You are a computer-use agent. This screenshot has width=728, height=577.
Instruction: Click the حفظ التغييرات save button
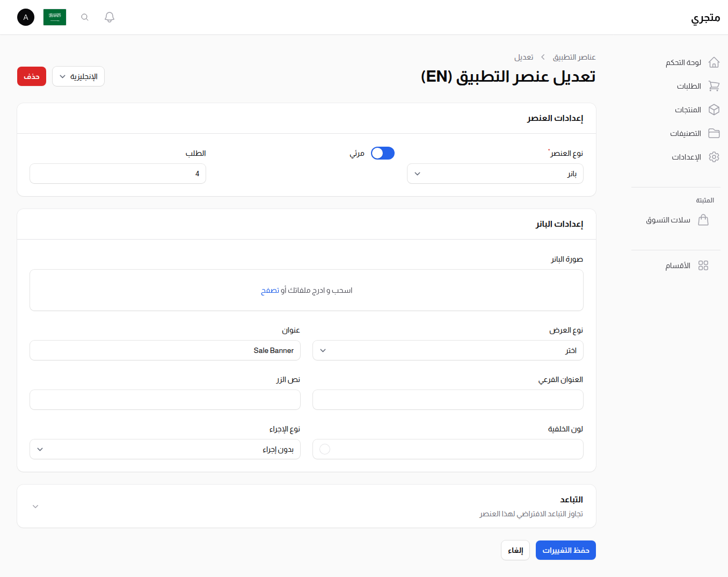565,550
